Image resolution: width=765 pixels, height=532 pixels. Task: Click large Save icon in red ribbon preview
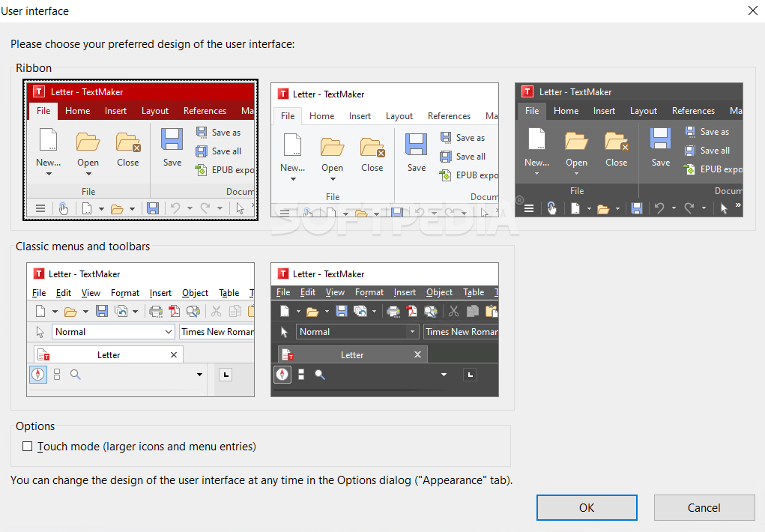[x=172, y=139]
